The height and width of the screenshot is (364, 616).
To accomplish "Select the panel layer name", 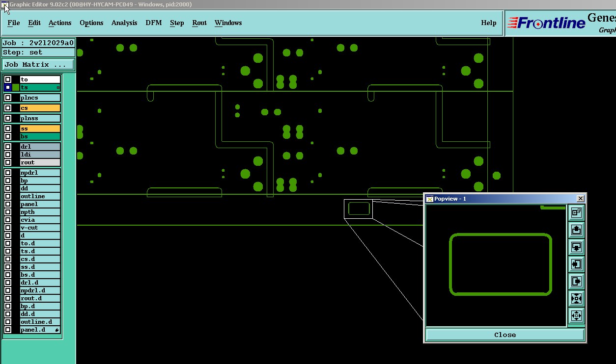I will tap(40, 204).
